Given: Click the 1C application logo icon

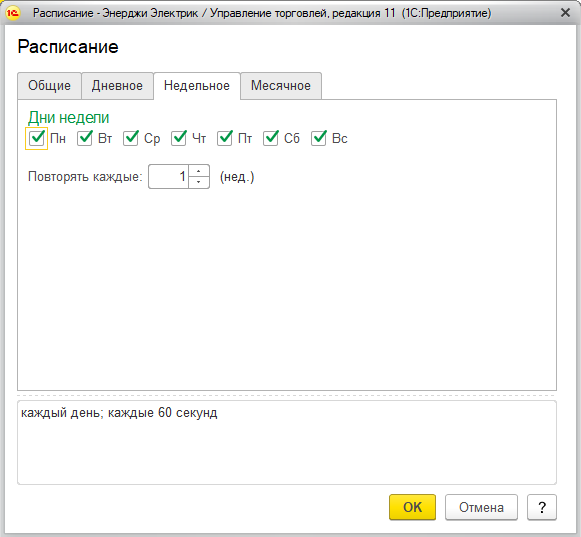Looking at the screenshot, I should 13,13.
